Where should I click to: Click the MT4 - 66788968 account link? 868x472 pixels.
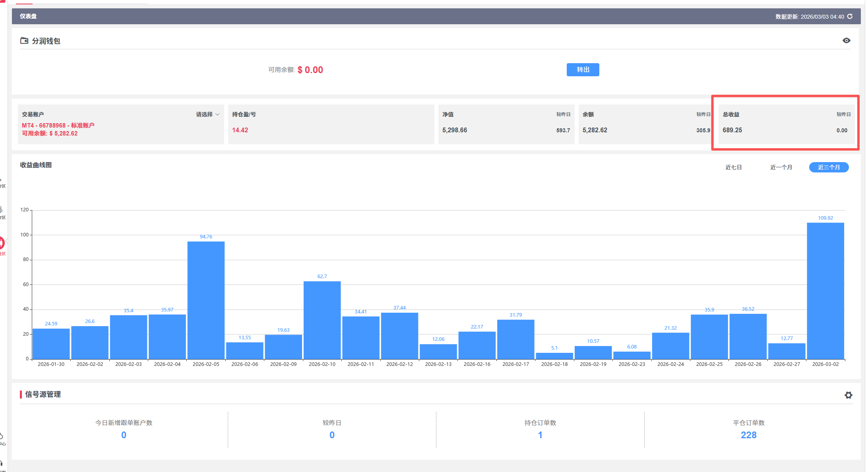[x=58, y=126]
